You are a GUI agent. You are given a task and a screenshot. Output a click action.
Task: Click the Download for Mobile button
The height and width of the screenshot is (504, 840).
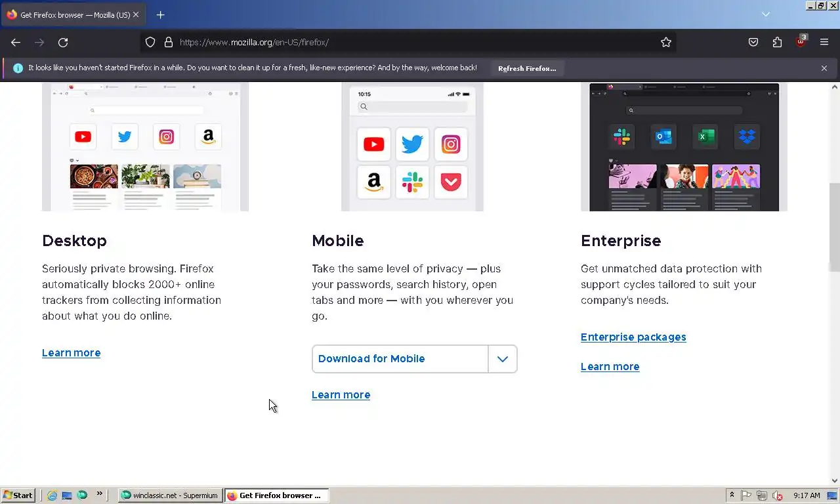coord(400,359)
